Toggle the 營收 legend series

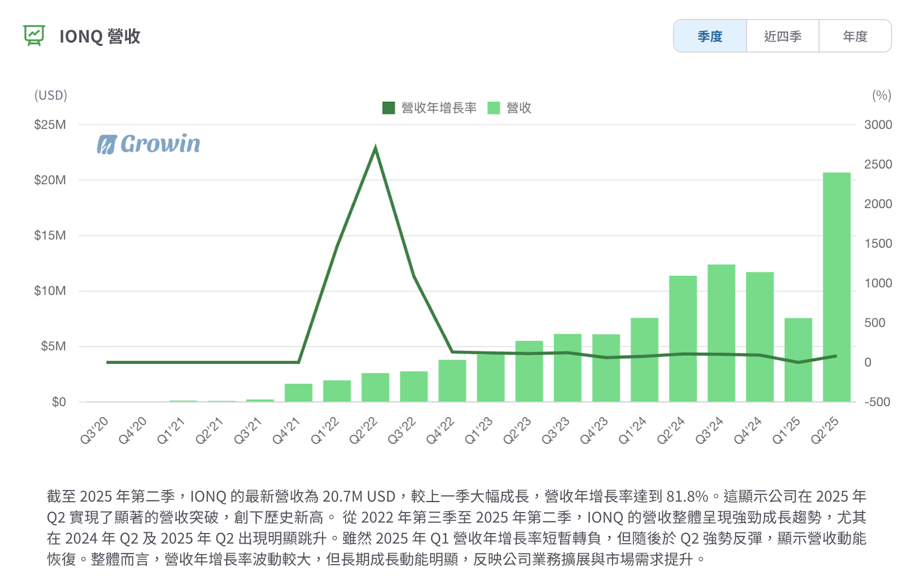pyautogui.click(x=519, y=108)
